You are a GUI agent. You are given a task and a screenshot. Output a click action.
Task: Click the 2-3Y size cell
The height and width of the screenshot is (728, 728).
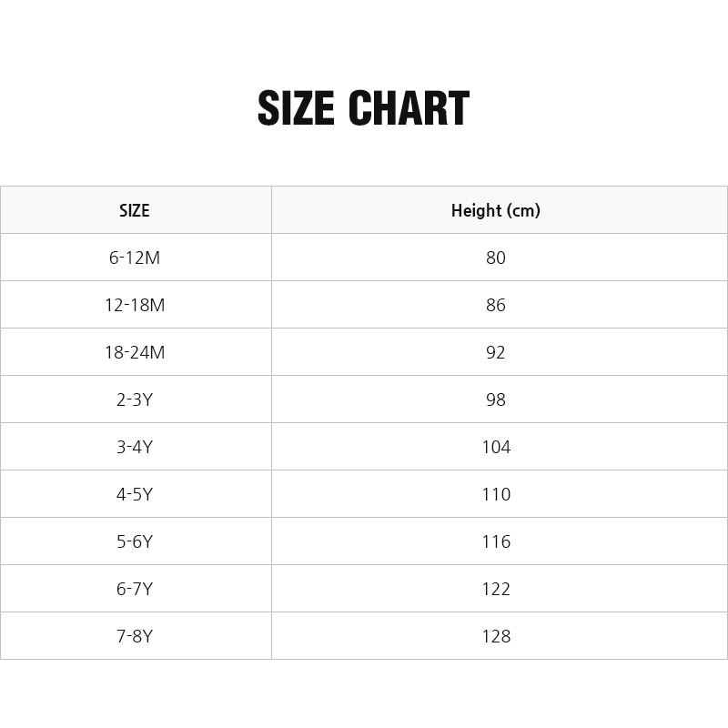[135, 399]
